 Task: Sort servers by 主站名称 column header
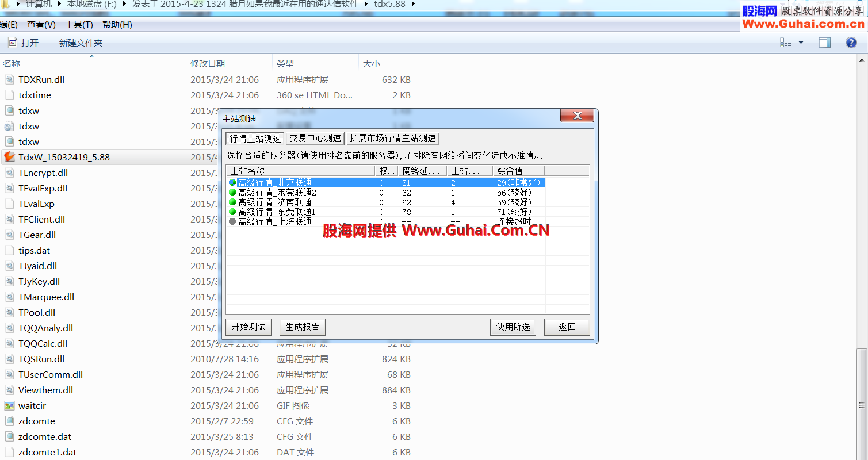point(301,171)
